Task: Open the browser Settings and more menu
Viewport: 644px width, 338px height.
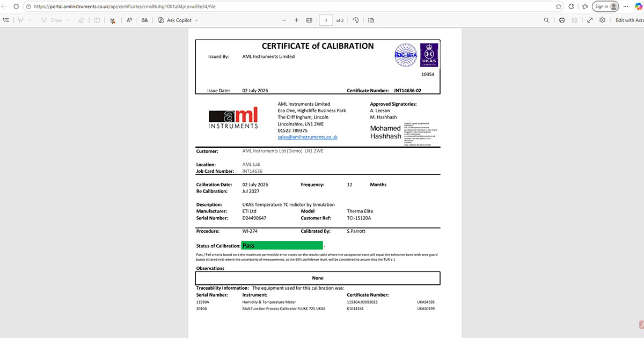Action: tap(625, 6)
